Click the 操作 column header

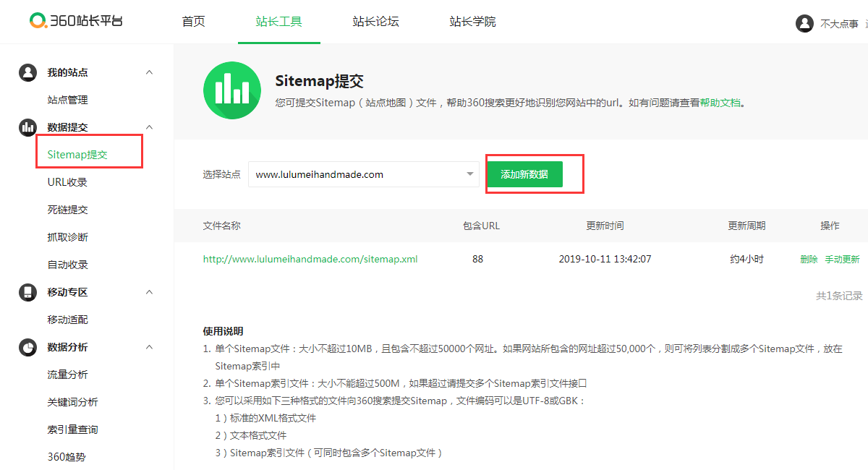(830, 226)
